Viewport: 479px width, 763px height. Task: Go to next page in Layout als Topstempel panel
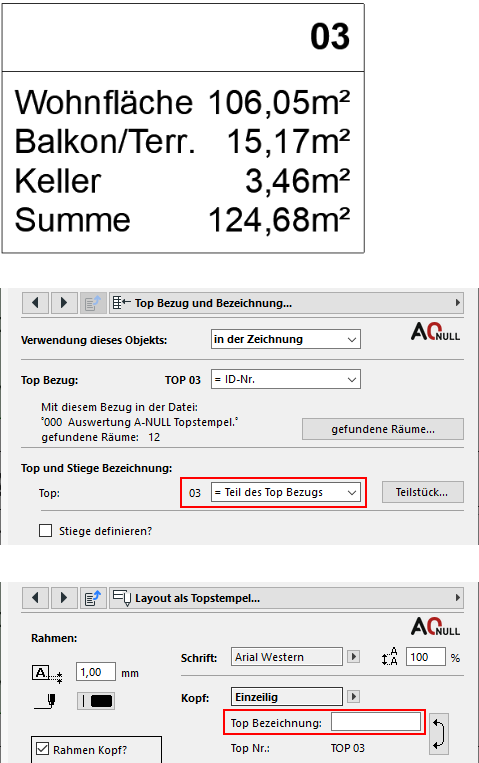click(x=64, y=598)
